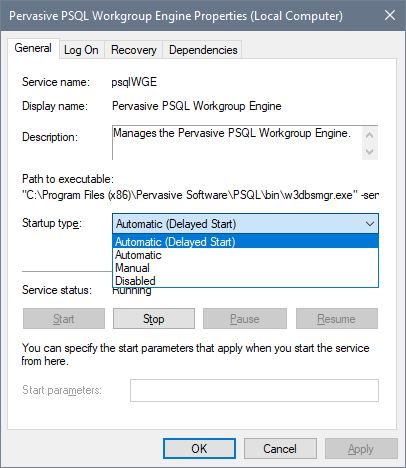Select the General tab
Screen dimensions: 406x468
coord(33,48)
